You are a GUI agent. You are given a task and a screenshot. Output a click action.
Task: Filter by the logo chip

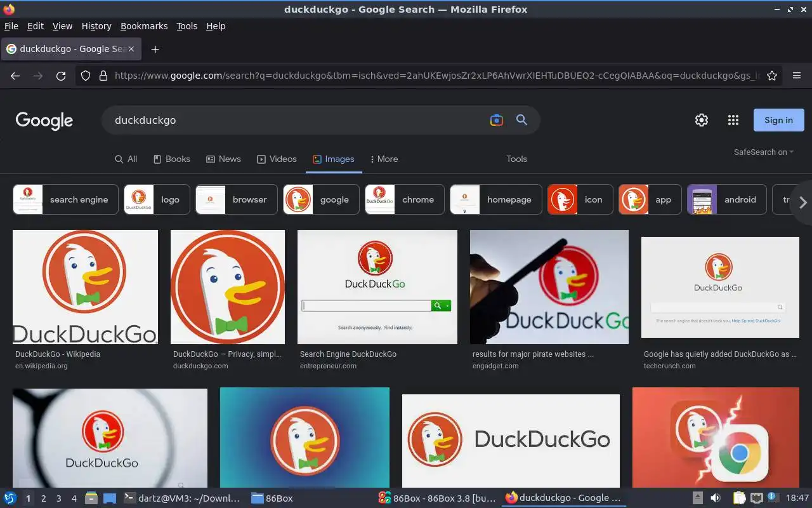tap(157, 199)
